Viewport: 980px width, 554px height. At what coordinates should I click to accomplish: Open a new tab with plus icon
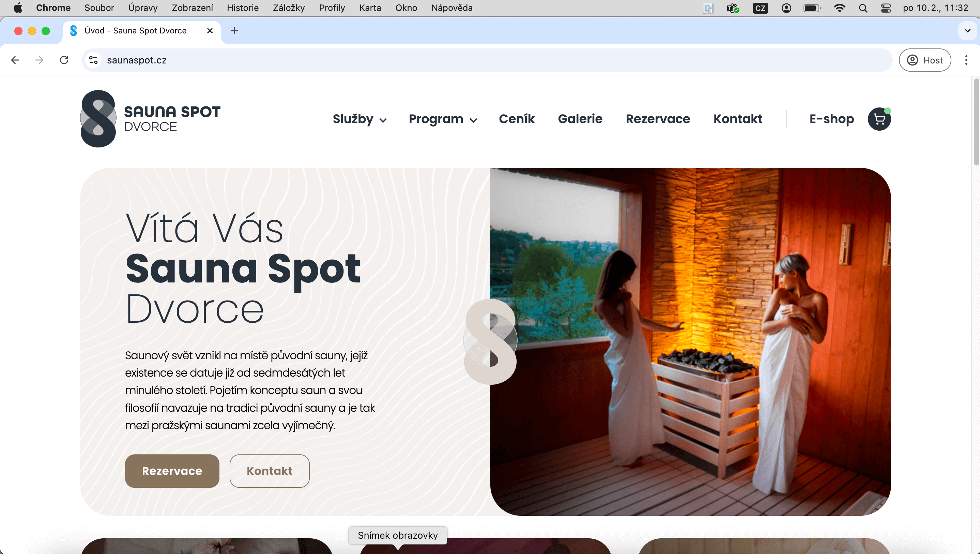pyautogui.click(x=234, y=31)
